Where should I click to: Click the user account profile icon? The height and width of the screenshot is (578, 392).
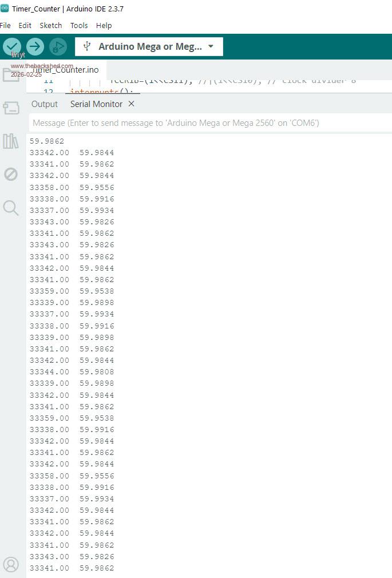11,564
